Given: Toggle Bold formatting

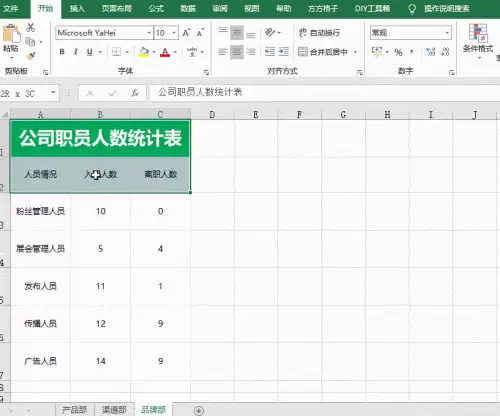Looking at the screenshot, I should pyautogui.click(x=62, y=52).
